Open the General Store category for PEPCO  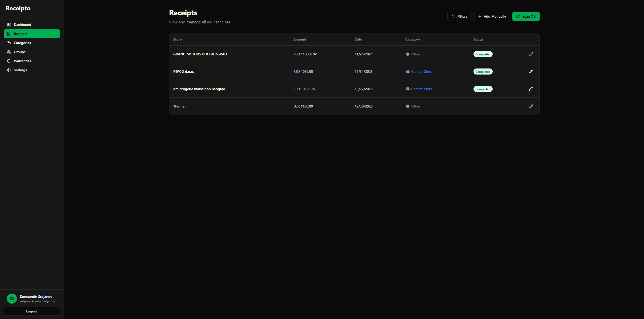[421, 72]
